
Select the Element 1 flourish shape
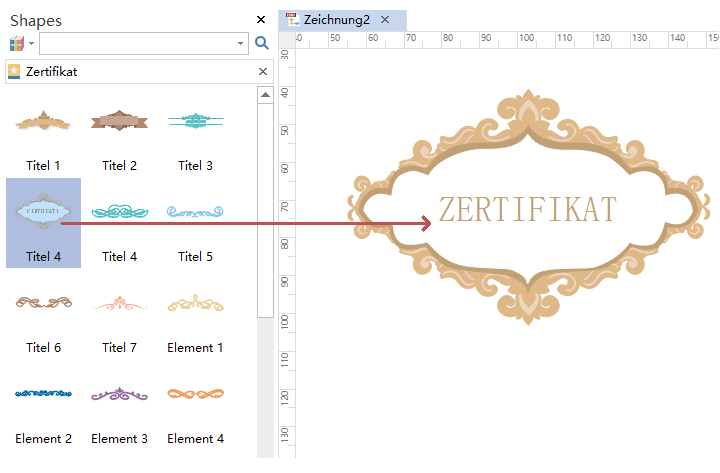pyautogui.click(x=195, y=303)
